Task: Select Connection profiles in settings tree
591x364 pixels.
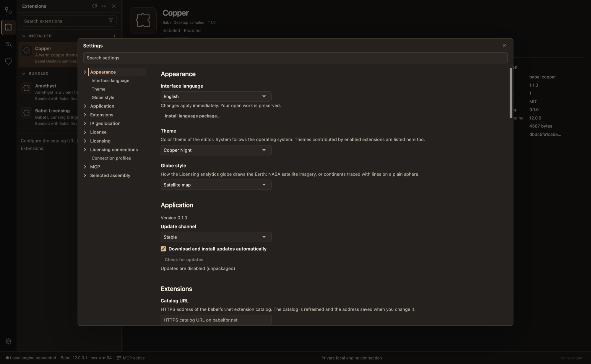Action: (111, 158)
